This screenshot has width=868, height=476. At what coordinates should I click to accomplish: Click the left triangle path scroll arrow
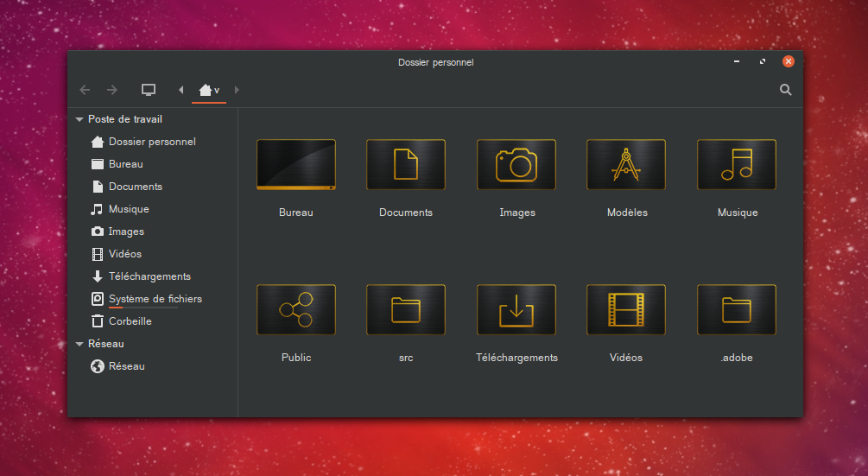tap(181, 90)
